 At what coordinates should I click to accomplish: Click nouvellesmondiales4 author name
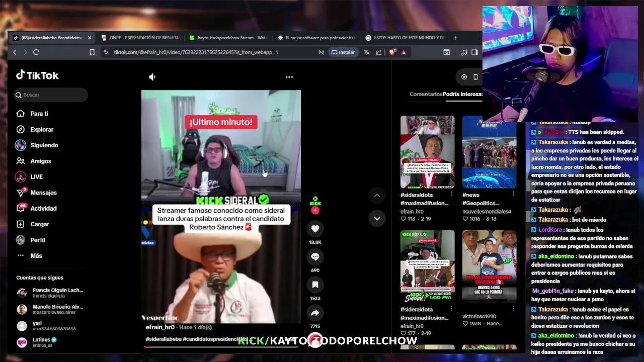(x=487, y=212)
